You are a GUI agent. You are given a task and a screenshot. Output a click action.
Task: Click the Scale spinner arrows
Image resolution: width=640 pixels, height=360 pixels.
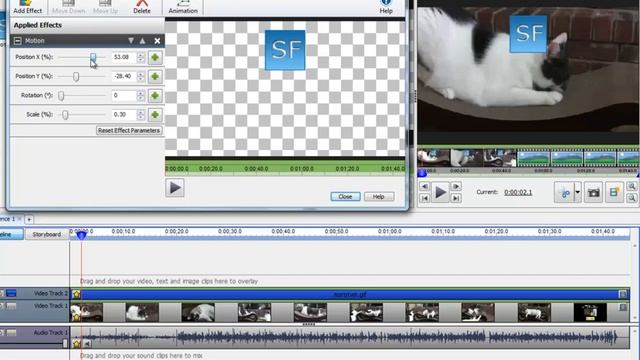pyautogui.click(x=141, y=115)
